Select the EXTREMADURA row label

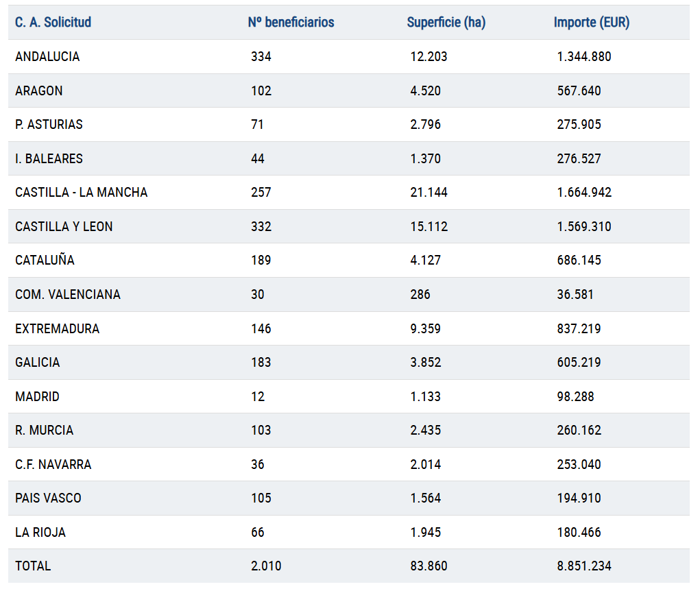coord(57,328)
